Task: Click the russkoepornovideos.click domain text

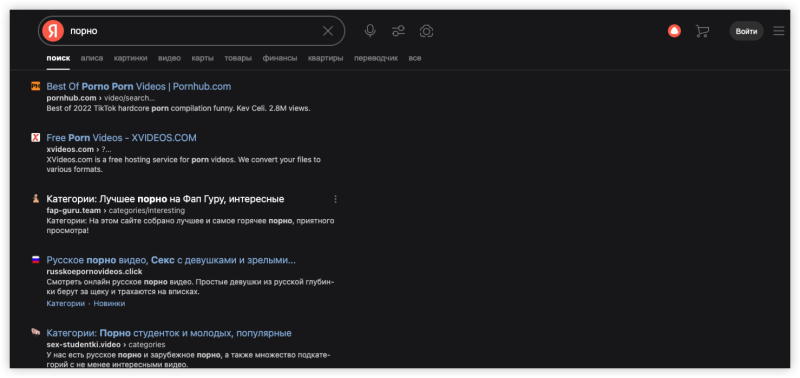Action: pos(94,271)
